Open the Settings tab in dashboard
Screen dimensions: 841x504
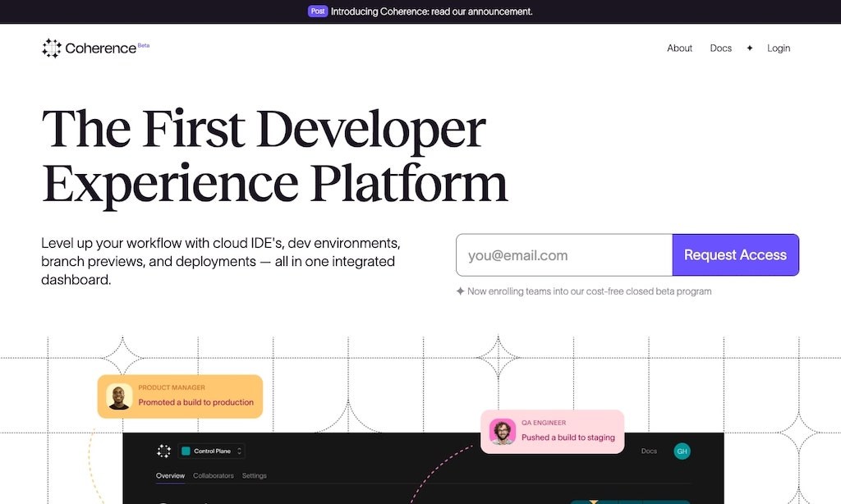coord(255,475)
